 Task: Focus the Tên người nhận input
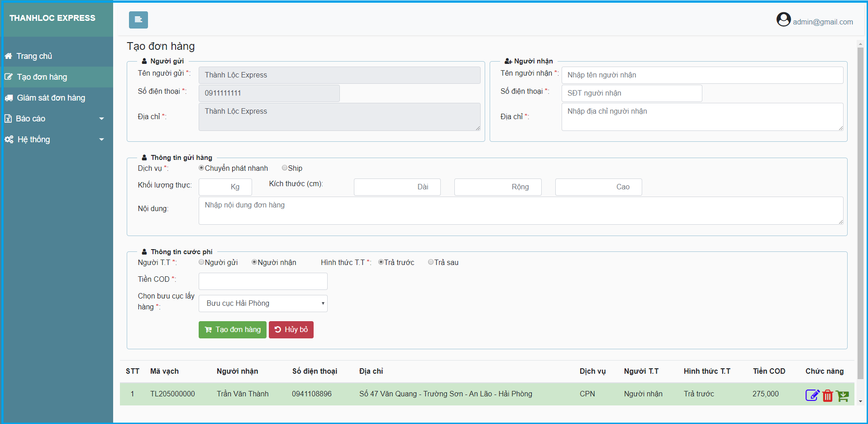702,75
